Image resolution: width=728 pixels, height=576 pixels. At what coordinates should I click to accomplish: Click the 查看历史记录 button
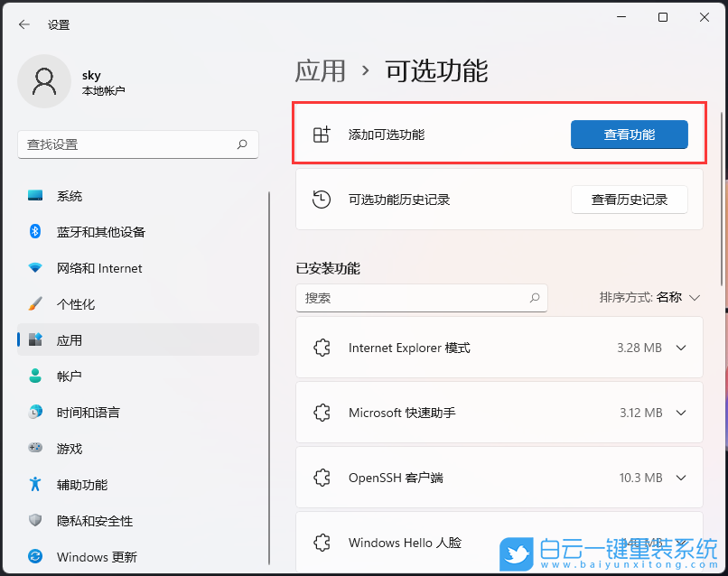[629, 200]
